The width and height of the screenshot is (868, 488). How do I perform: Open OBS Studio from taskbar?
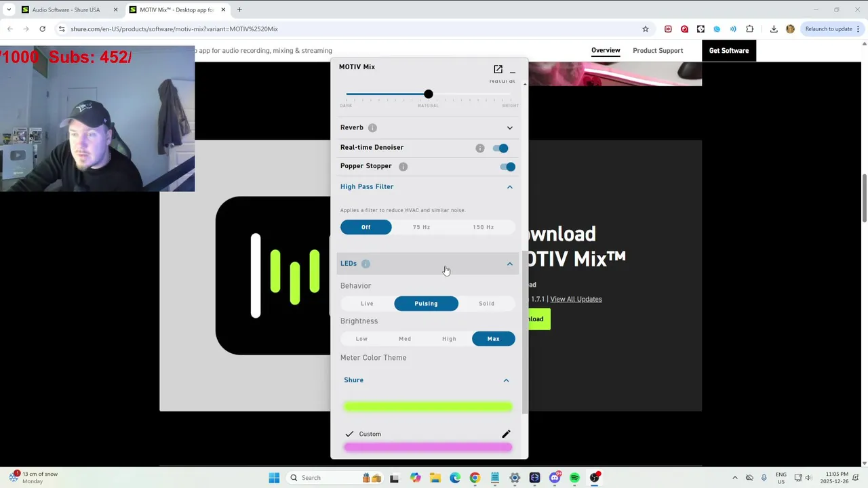pyautogui.click(x=595, y=478)
